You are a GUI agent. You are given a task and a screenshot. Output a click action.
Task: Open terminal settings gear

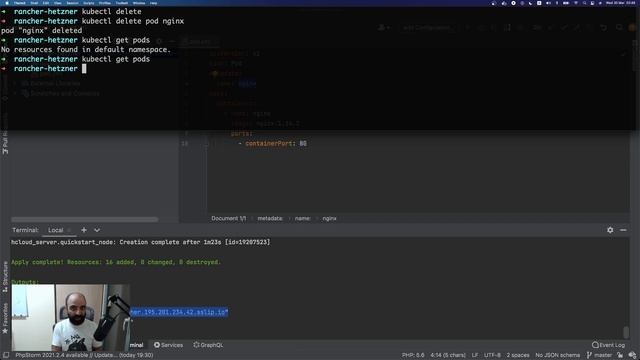pos(610,230)
